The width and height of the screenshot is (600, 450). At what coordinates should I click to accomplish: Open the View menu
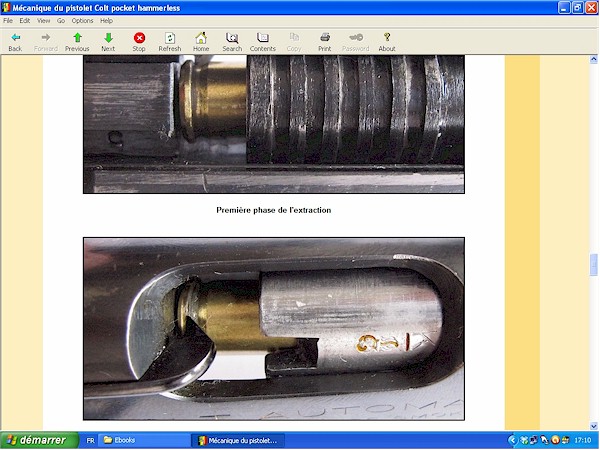point(44,21)
